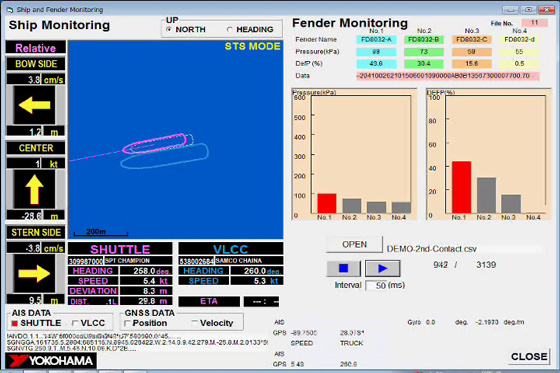This screenshot has width=560, height=373.
Task: Click the red No.1 pressure bar
Action: coord(327,203)
